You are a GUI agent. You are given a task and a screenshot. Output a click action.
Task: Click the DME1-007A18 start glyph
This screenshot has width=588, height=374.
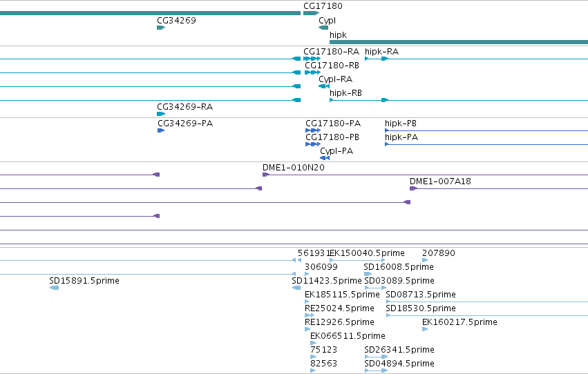point(413,188)
